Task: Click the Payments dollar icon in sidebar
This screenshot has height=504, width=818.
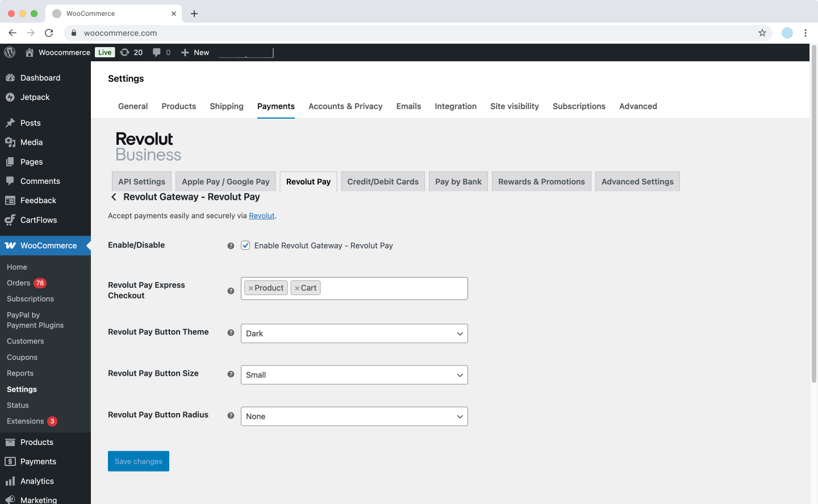Action: coord(10,461)
